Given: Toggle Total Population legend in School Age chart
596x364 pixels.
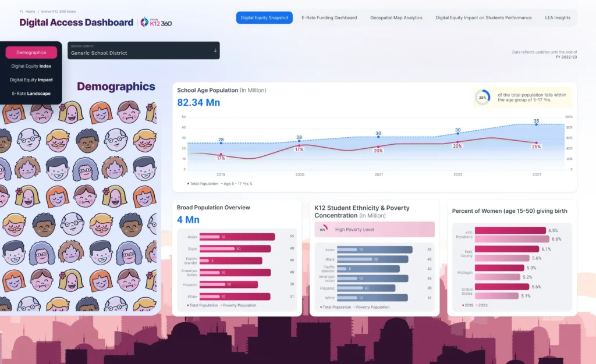Looking at the screenshot, I should click(x=202, y=183).
